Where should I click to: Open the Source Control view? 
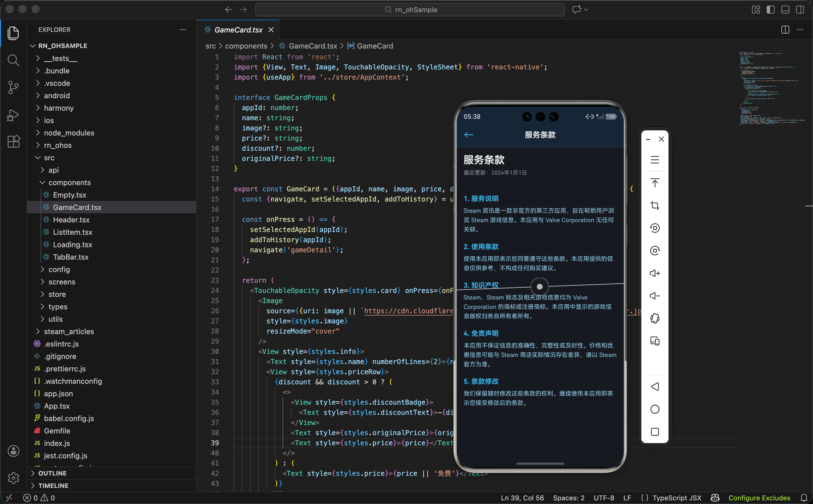tap(13, 87)
